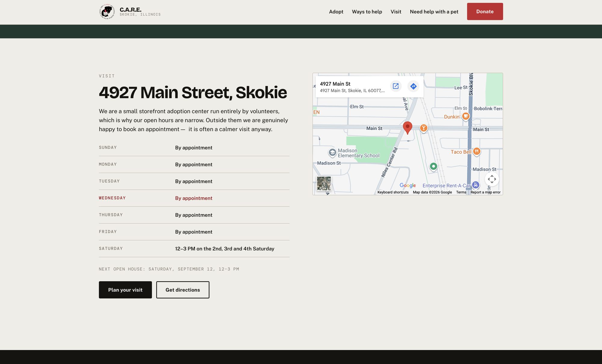Click the Taco Bell restaurant marker

pyautogui.click(x=476, y=151)
